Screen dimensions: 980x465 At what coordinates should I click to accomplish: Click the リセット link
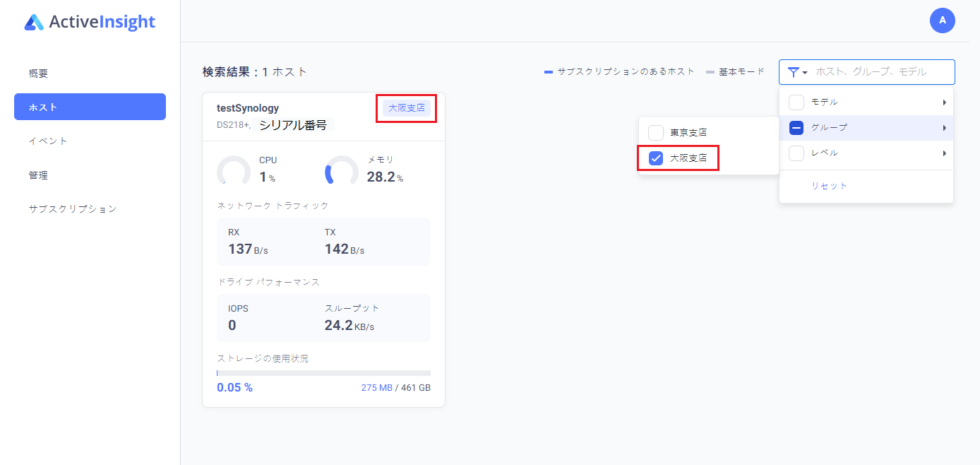pos(829,186)
